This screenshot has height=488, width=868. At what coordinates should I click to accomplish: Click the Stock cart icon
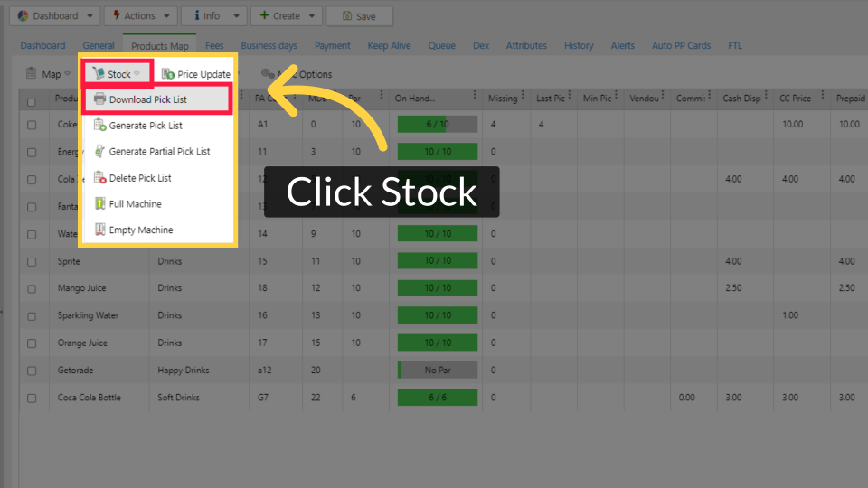pyautogui.click(x=99, y=73)
